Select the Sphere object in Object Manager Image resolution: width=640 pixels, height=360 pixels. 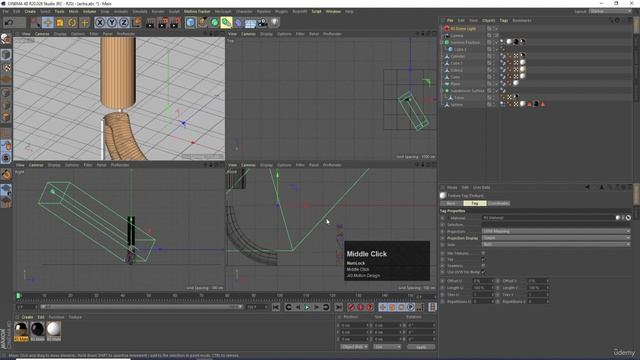click(456, 104)
